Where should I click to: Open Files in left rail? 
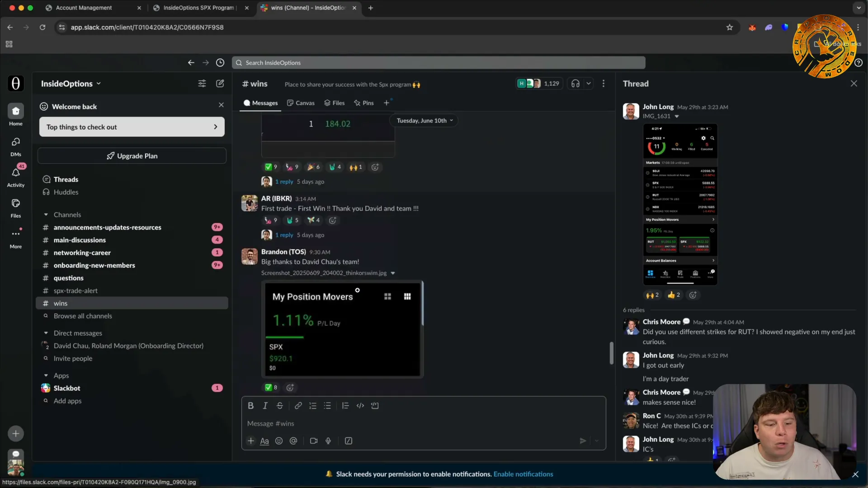[x=16, y=208]
